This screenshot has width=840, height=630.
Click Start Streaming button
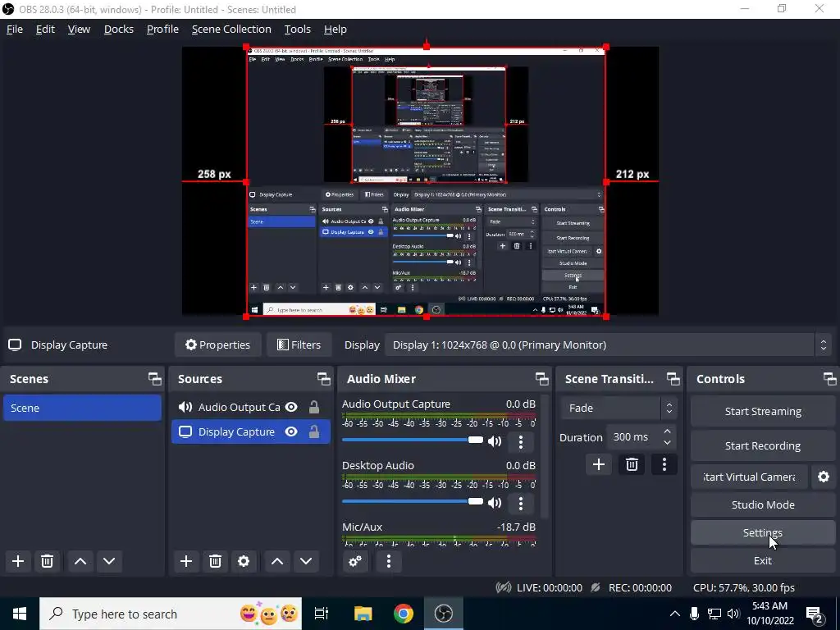pos(763,411)
